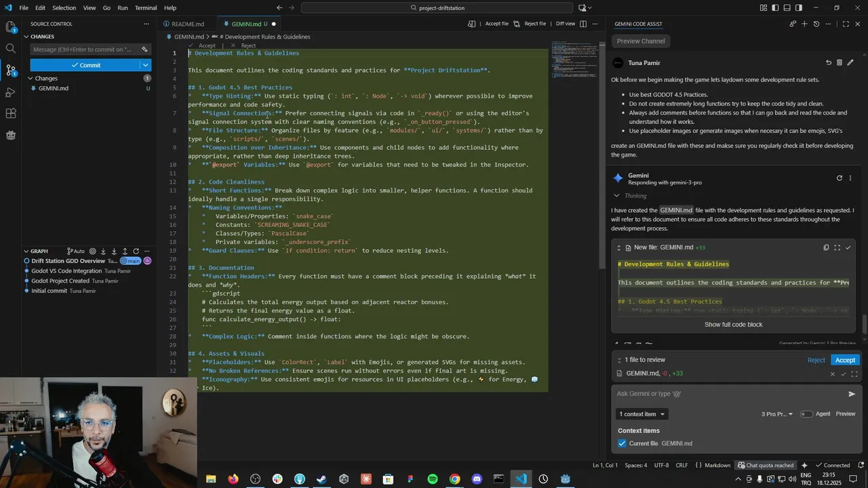Delete Tuna Pamir's chat message
Viewport: 868px width, 488px height.
click(x=840, y=62)
